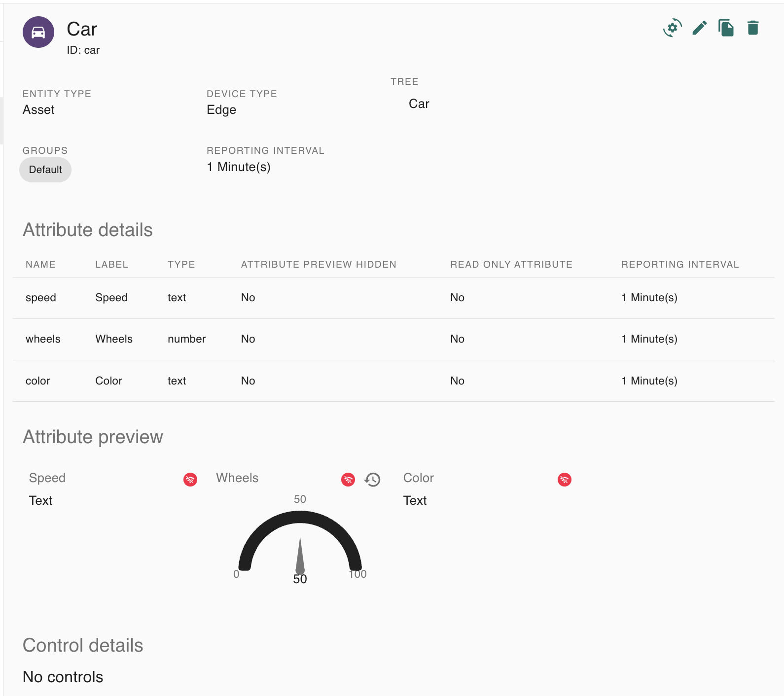Delete the Car asset with trash icon

pos(752,28)
